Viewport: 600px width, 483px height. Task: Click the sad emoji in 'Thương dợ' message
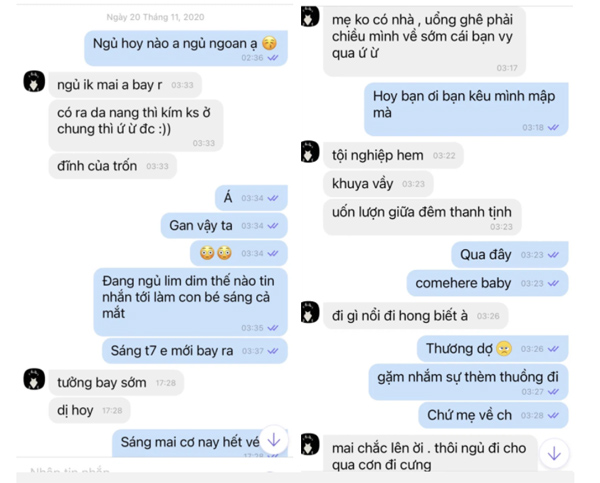504,349
